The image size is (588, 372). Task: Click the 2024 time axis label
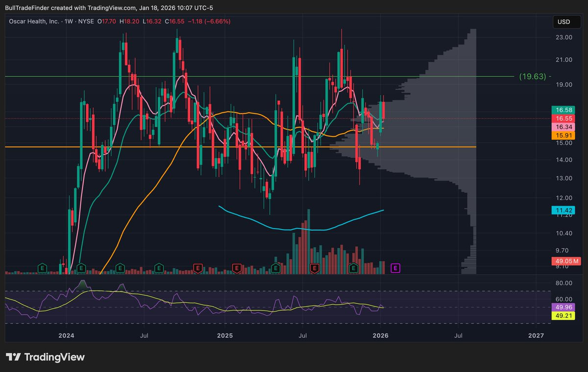point(66,336)
